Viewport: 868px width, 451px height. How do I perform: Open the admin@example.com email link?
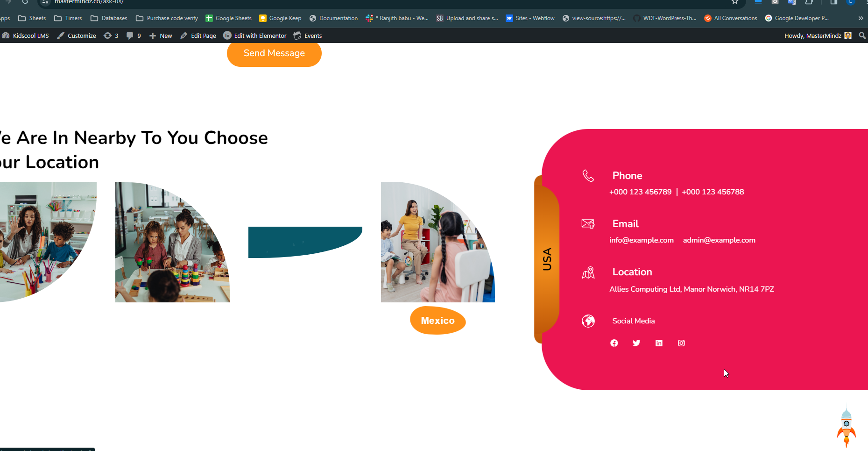click(x=719, y=240)
